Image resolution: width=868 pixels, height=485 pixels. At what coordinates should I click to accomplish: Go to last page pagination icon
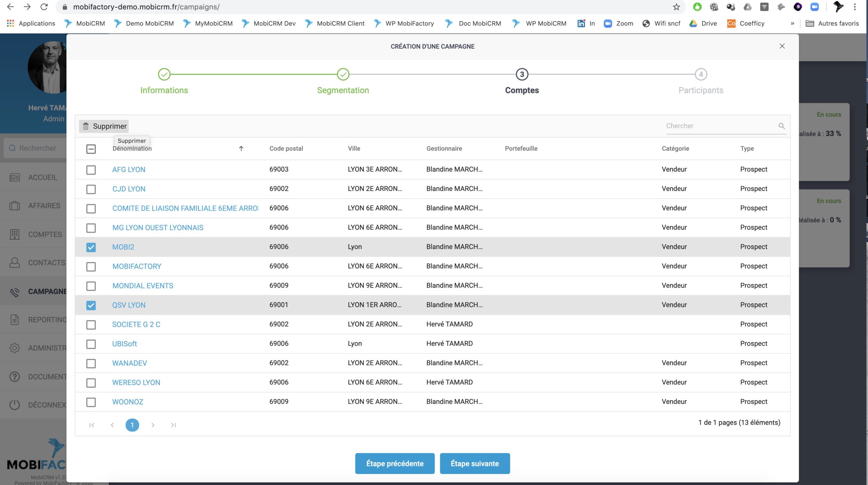tap(173, 425)
